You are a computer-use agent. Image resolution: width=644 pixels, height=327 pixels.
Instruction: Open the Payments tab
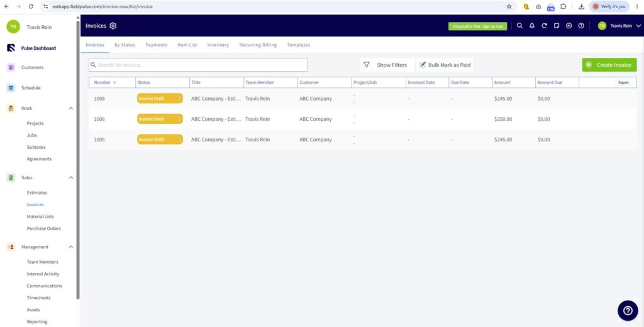point(156,45)
